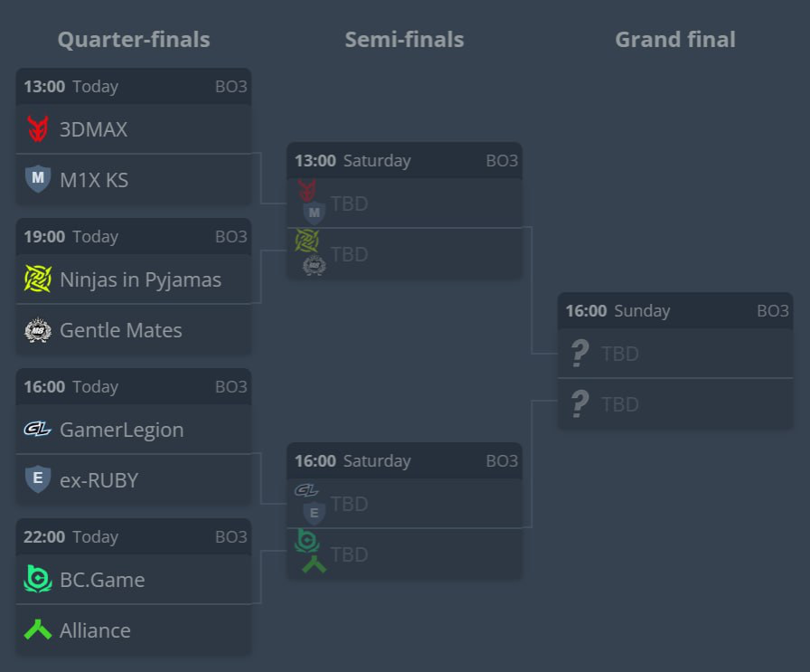This screenshot has height=672, width=810.
Task: Click the BC.Game green logo
Action: 37,580
